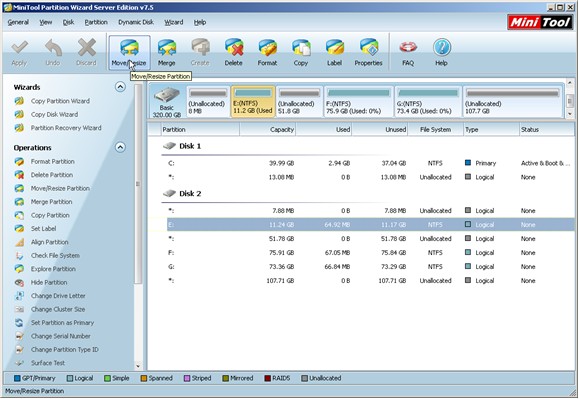Click Set Label icon in sidebar
The image size is (579, 399).
[x=19, y=228]
